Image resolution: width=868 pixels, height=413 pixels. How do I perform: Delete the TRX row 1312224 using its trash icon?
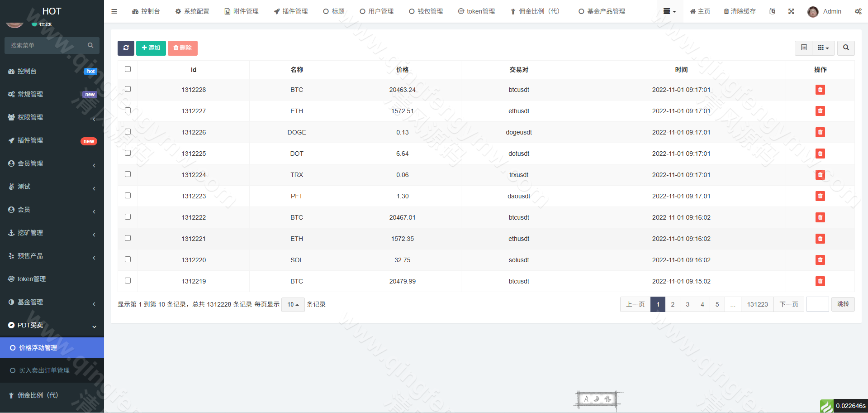click(820, 175)
